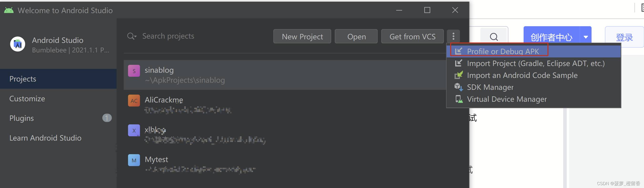This screenshot has height=188, width=644.
Task: Click the 登录 login button
Action: tap(624, 37)
